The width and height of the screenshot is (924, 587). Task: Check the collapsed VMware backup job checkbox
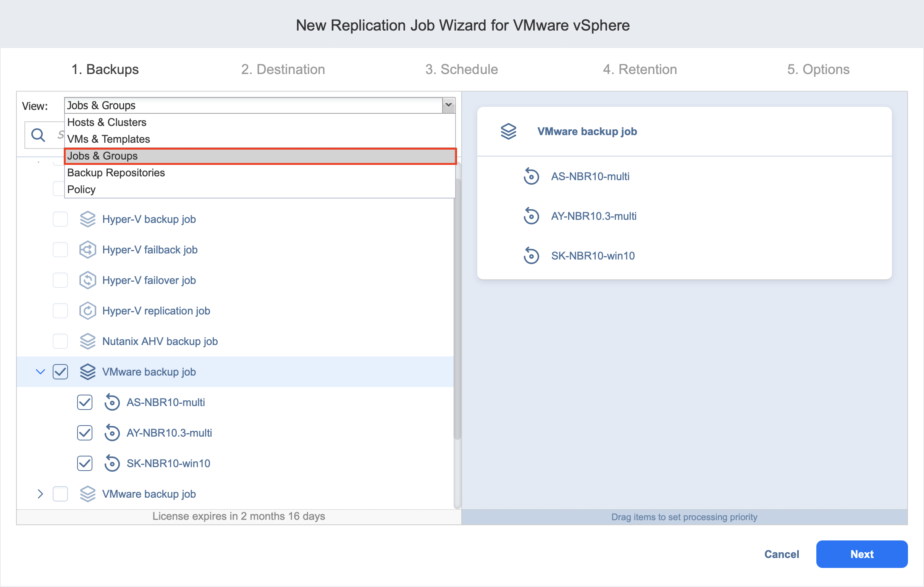pos(60,494)
